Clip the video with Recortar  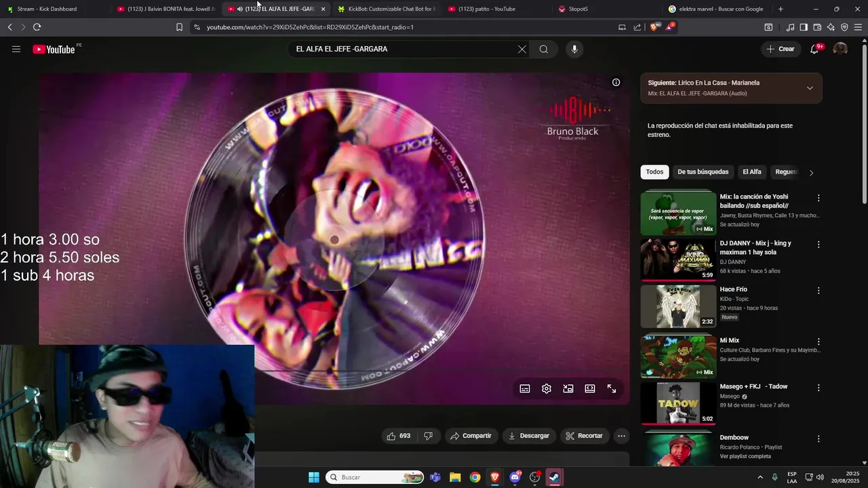click(585, 436)
